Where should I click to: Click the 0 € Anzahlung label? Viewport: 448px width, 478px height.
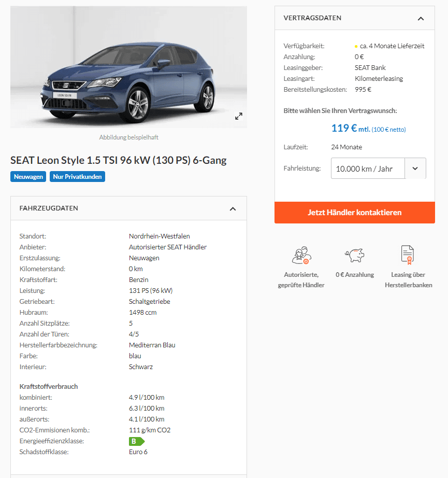coord(355,275)
